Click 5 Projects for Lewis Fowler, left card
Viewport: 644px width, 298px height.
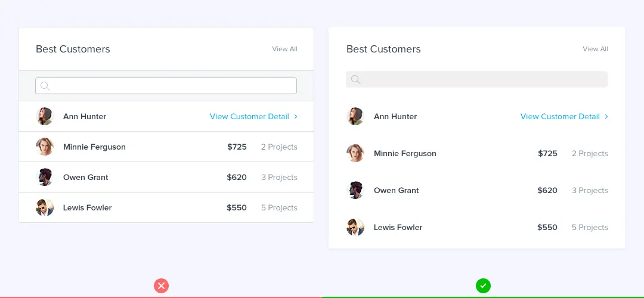point(279,207)
